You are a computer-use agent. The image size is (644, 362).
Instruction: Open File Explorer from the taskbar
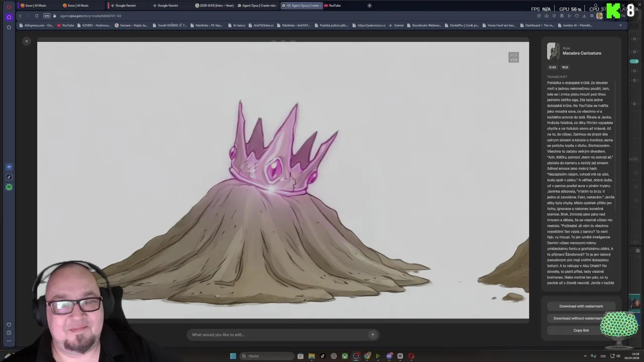(311, 356)
